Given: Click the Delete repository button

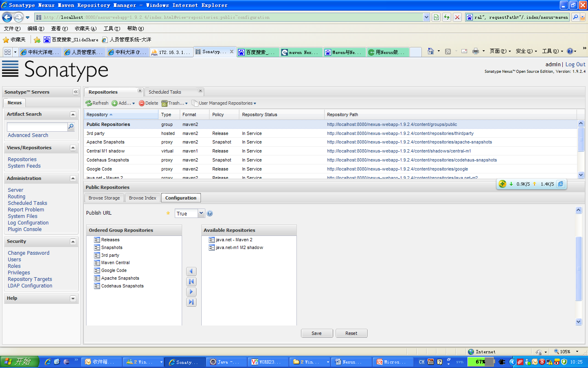Looking at the screenshot, I should point(149,103).
